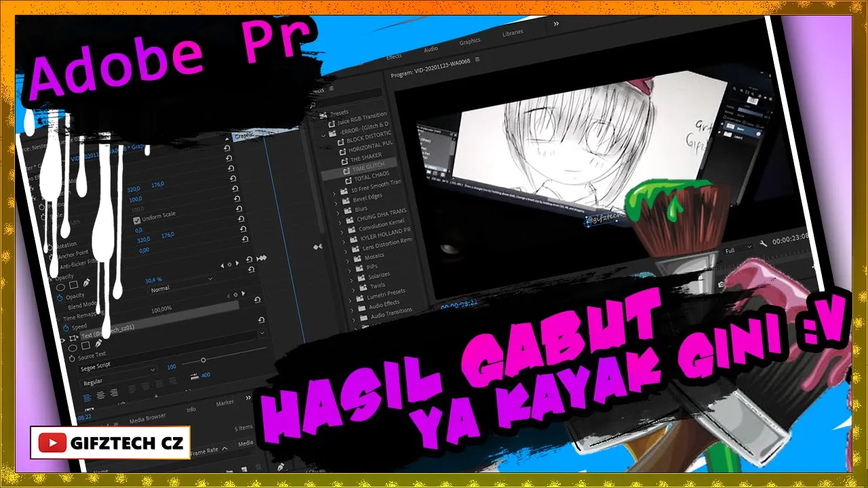Viewport: 868px width, 488px height.
Task: Show more workspaces overflow chevron
Action: click(556, 24)
